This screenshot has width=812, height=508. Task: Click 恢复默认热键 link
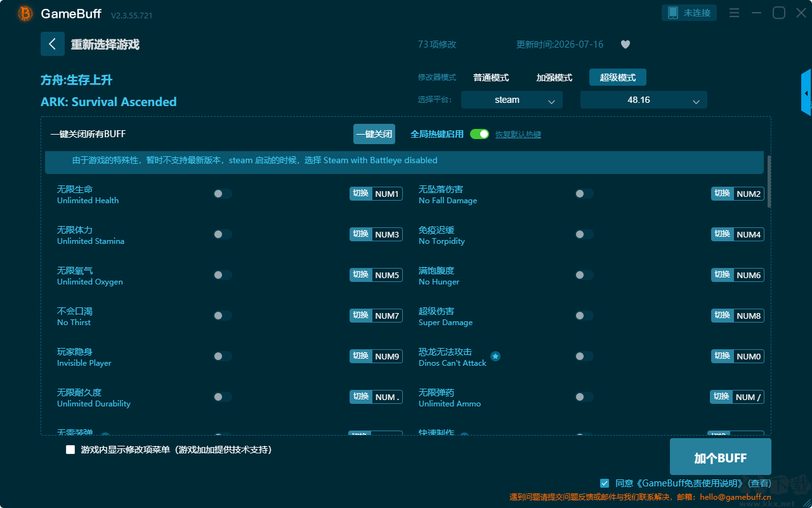(x=518, y=135)
